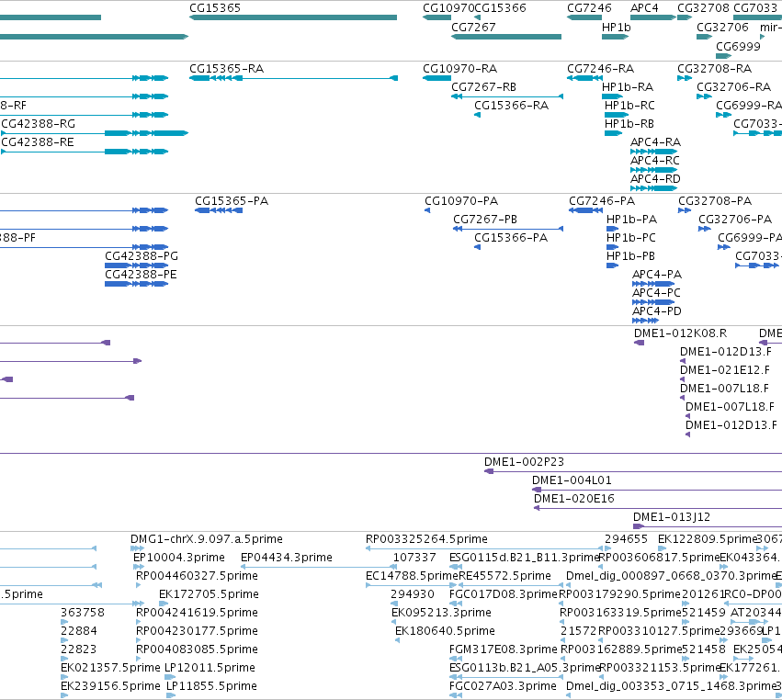Select transcript CG32706-RA
Screen dimensions: 782x700
point(733,86)
